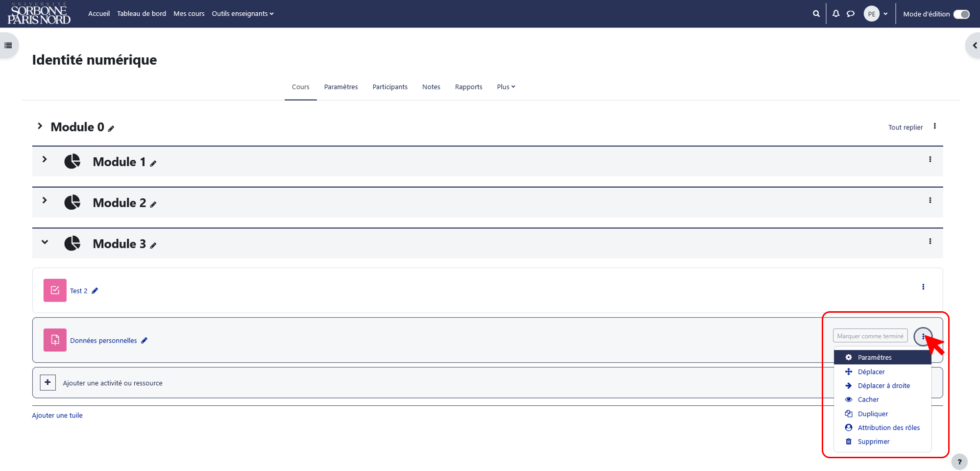The height and width of the screenshot is (471, 980).
Task: Open the messages speech bubble icon
Action: click(851, 14)
